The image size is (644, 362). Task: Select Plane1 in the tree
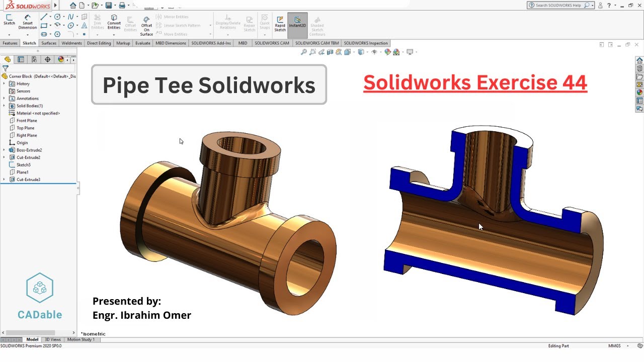(22, 172)
